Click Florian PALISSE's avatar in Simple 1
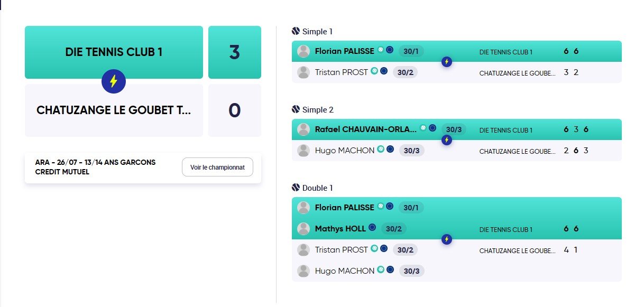Screen dimensions: 644x307 click(x=303, y=51)
